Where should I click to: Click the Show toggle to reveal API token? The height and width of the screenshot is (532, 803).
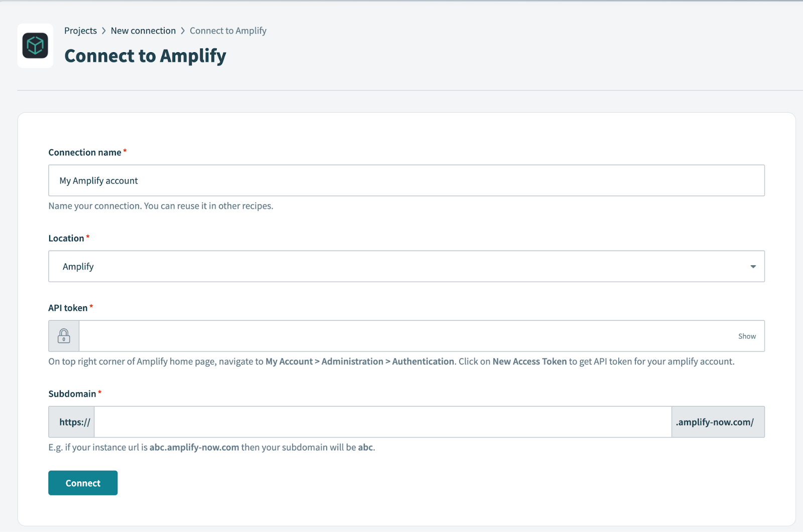[746, 336]
